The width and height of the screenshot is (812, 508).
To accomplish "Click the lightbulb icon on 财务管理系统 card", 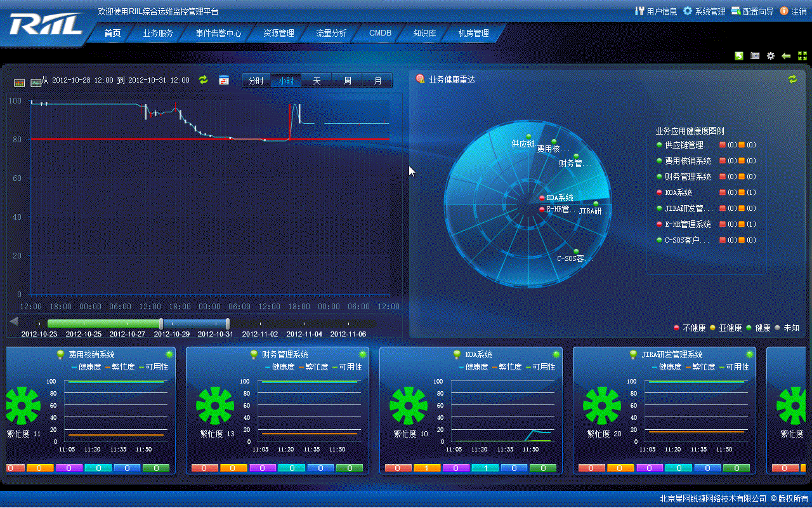I will 254,354.
